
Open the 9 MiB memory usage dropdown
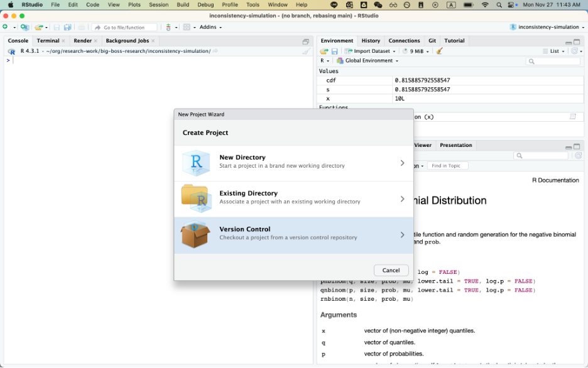click(416, 51)
